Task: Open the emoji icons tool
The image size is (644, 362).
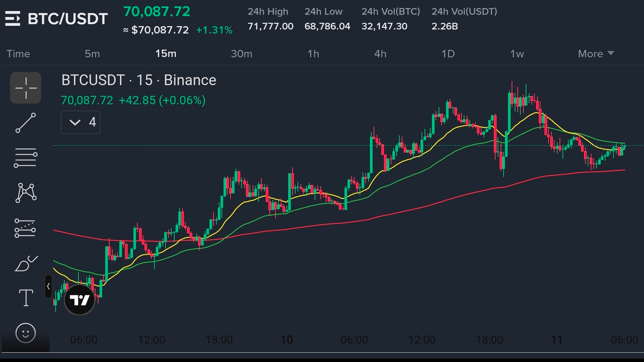Action: tap(26, 333)
